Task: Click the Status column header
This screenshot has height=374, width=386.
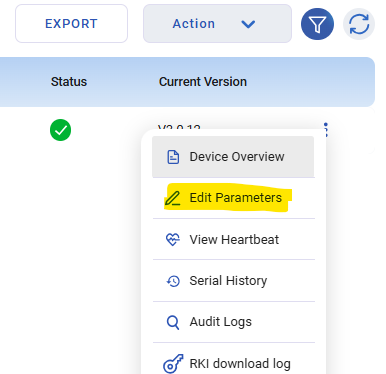Action: point(69,82)
